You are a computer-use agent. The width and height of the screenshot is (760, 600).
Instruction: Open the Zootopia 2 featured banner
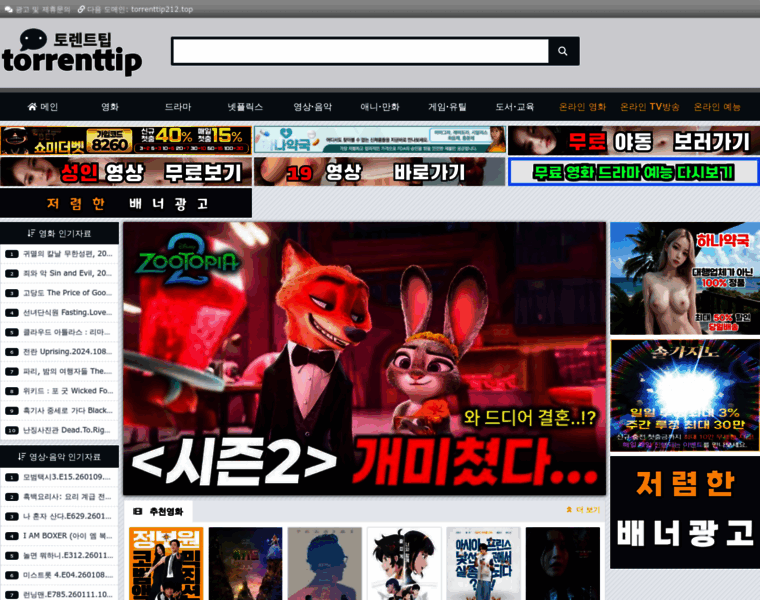click(x=364, y=359)
